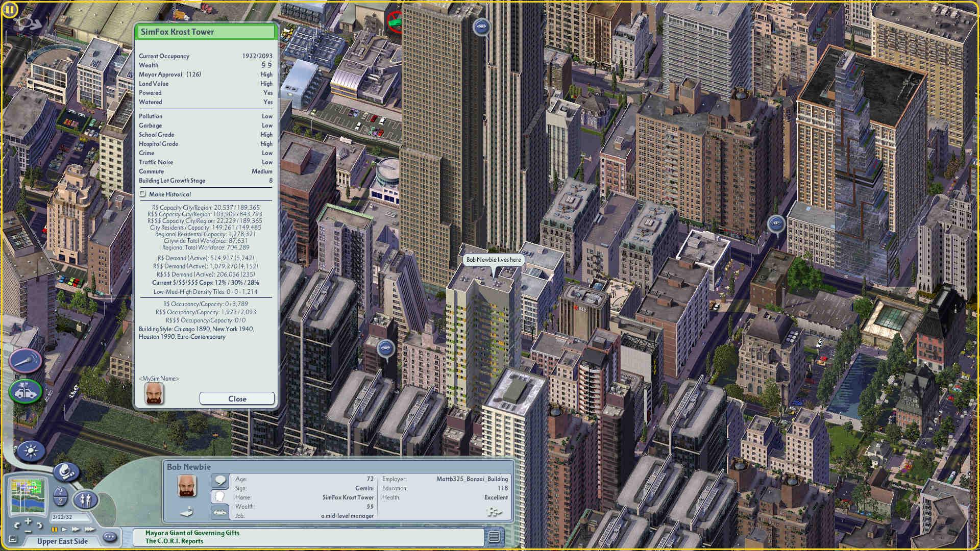Click the car marker below the query window
980x551 pixels.
[x=386, y=348]
